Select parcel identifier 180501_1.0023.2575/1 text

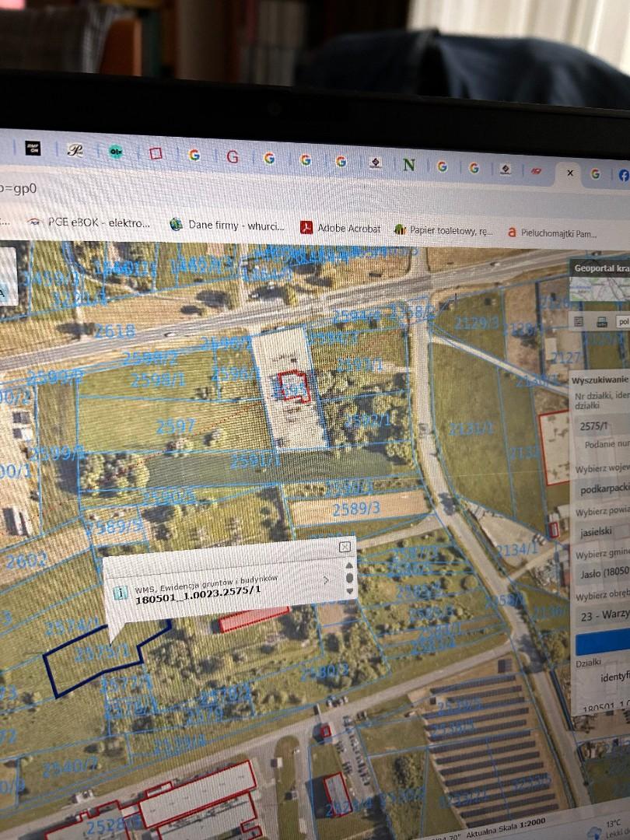click(198, 595)
